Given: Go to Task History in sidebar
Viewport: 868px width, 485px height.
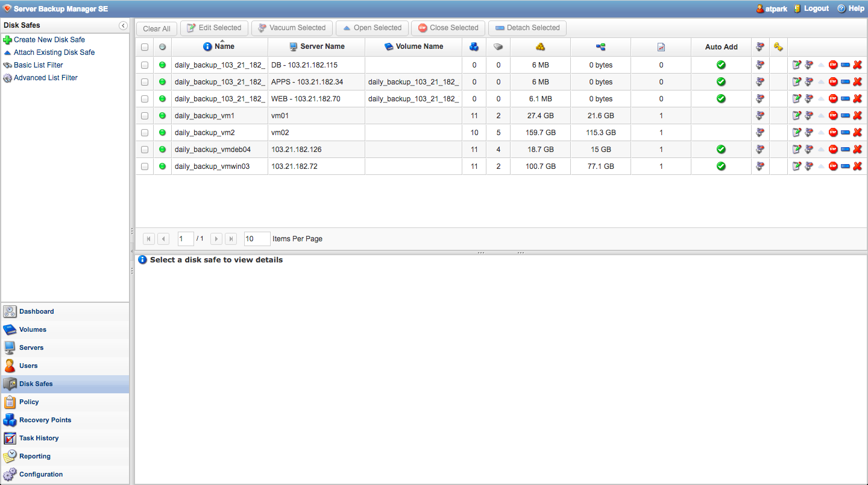Looking at the screenshot, I should 39,438.
